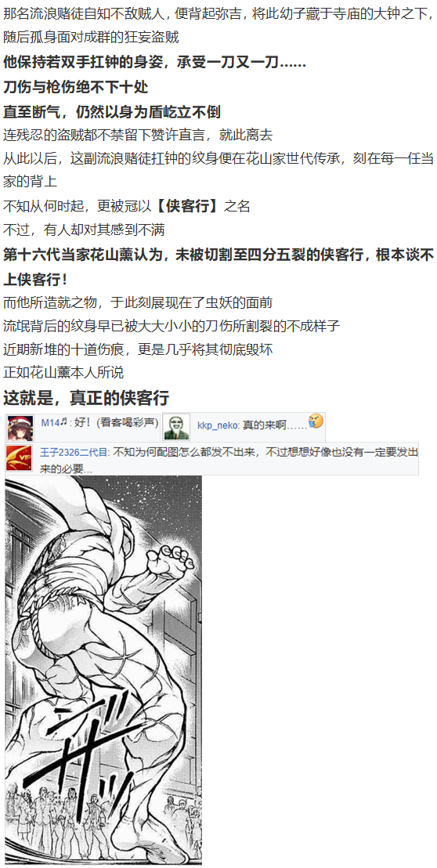This screenshot has height=868, width=437.
Task: Open the 王子2326二代目 username link
Action: point(75,452)
